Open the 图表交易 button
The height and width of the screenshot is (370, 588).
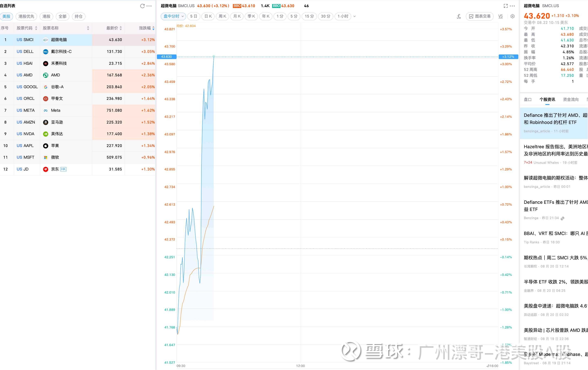(480, 16)
